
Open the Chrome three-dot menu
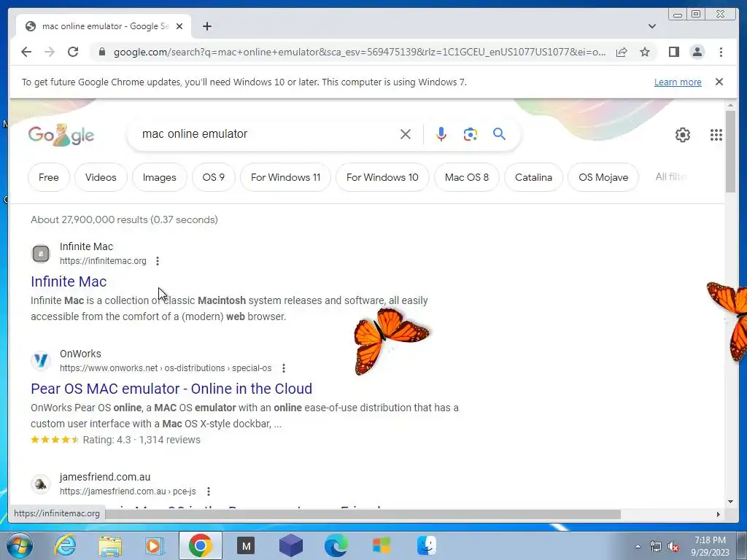click(721, 52)
